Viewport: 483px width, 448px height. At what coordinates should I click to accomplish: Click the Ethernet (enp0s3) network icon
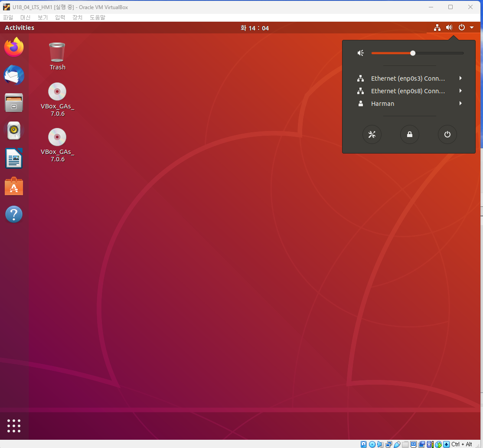pos(360,78)
